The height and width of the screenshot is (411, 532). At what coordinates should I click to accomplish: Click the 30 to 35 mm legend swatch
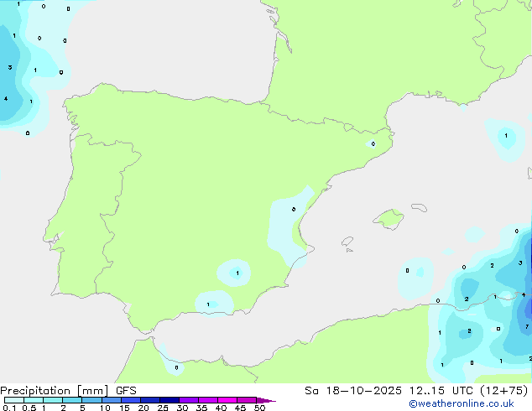189,400
